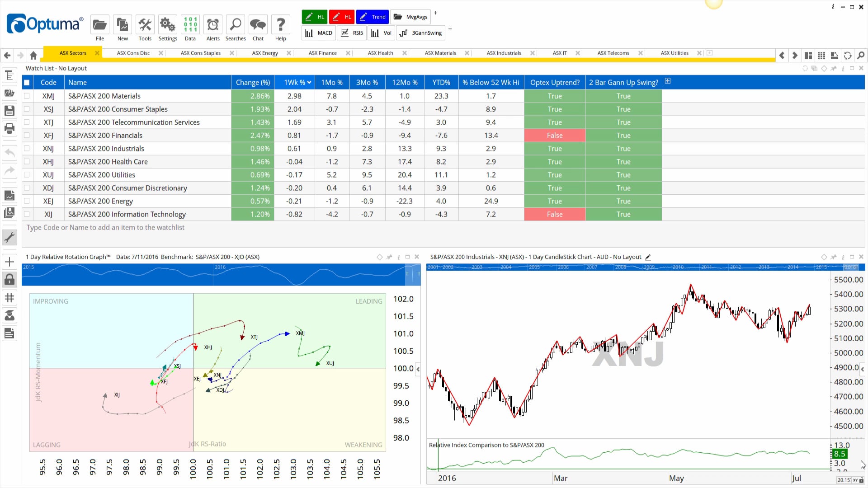Open the MvgAvgs folder button
Viewport: 868px width, 488px height.
coord(410,17)
